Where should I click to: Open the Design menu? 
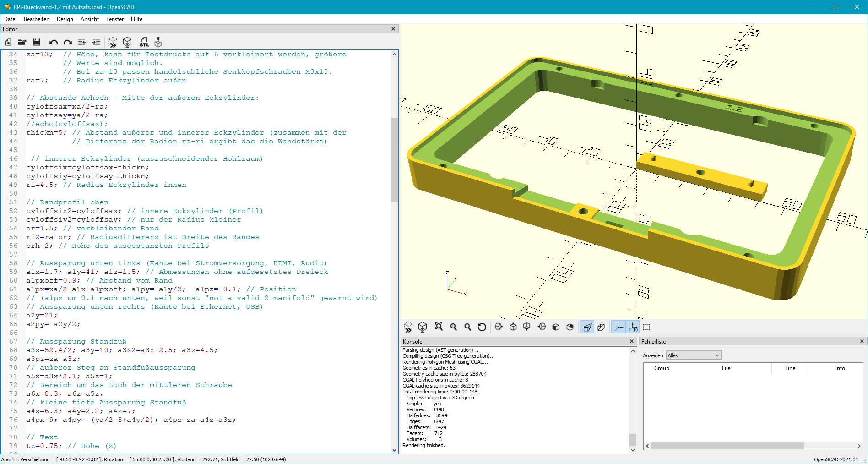[x=65, y=19]
